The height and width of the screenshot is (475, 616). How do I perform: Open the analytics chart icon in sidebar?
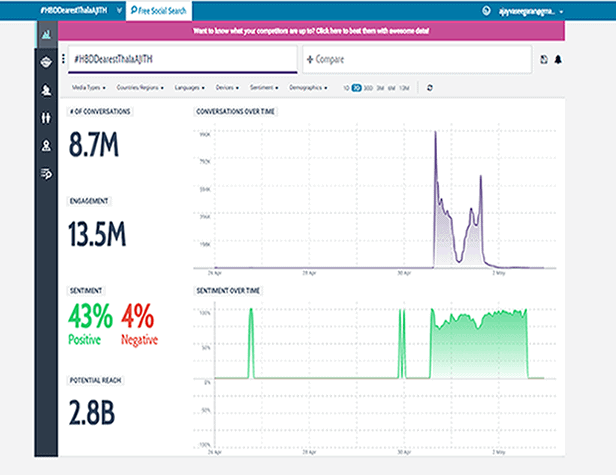coord(46,35)
